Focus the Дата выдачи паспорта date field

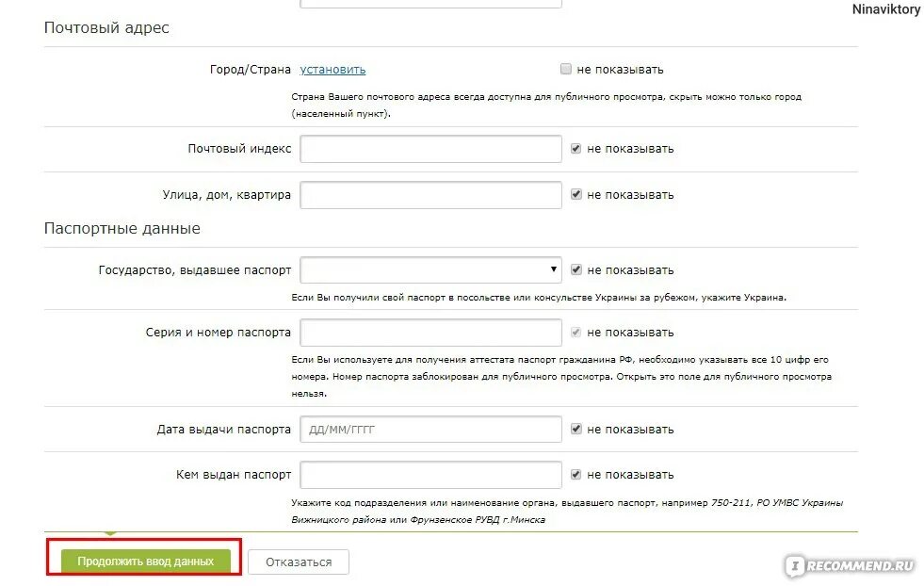430,430
